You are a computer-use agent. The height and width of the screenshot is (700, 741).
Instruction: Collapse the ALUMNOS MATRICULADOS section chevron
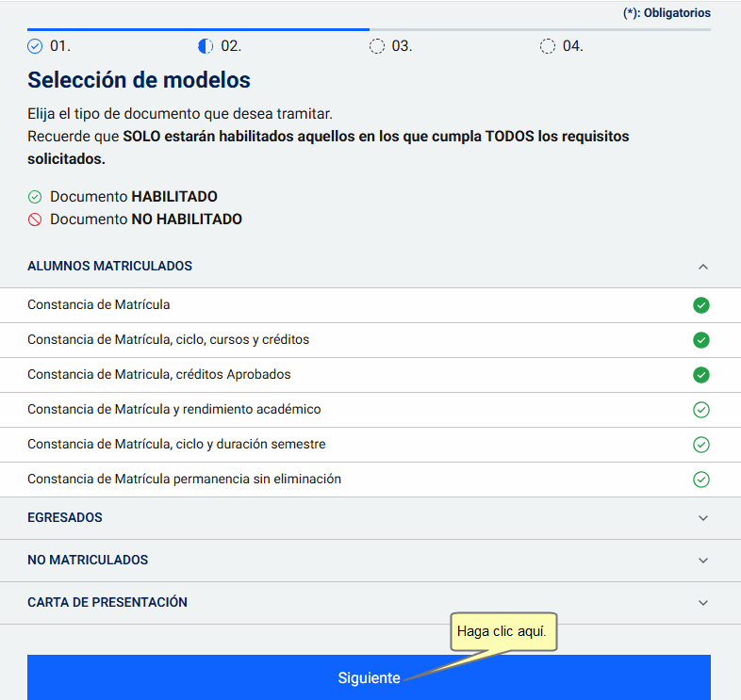click(x=702, y=267)
